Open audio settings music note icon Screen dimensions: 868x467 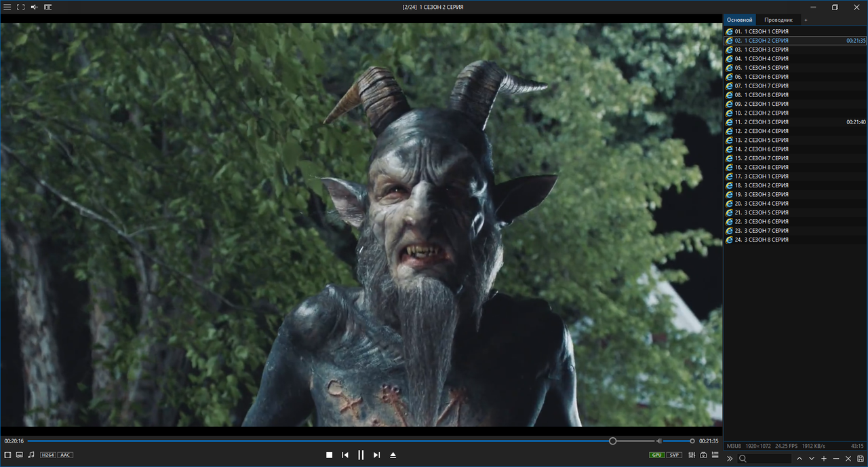pos(31,455)
